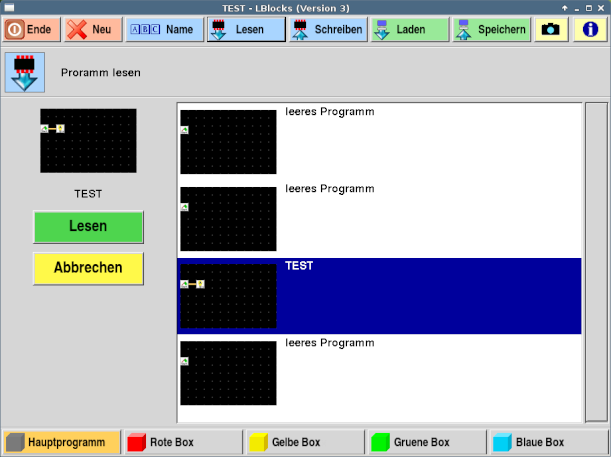Switch to the Rote Box tab
Image resolution: width=611 pixels, height=457 pixels.
(183, 442)
